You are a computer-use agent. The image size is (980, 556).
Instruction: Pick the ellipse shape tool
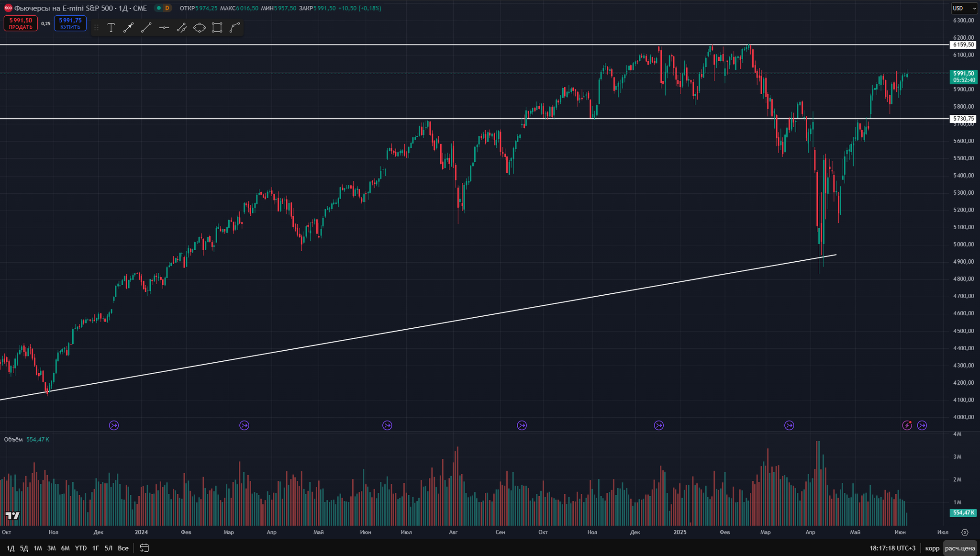click(199, 28)
